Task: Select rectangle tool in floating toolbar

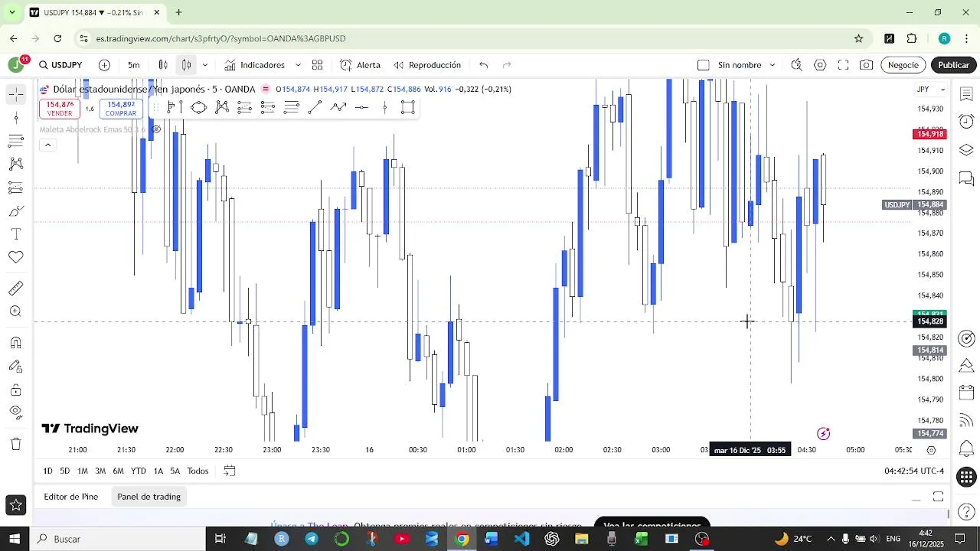Action: (x=408, y=107)
